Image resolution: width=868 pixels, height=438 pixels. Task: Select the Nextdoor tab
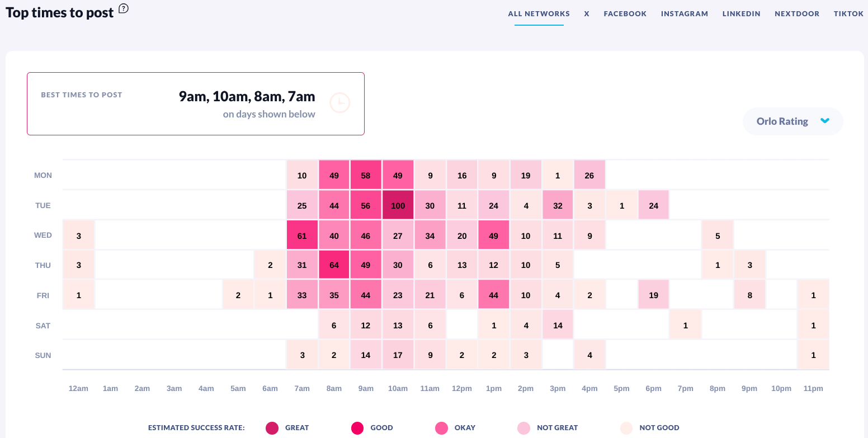(797, 14)
